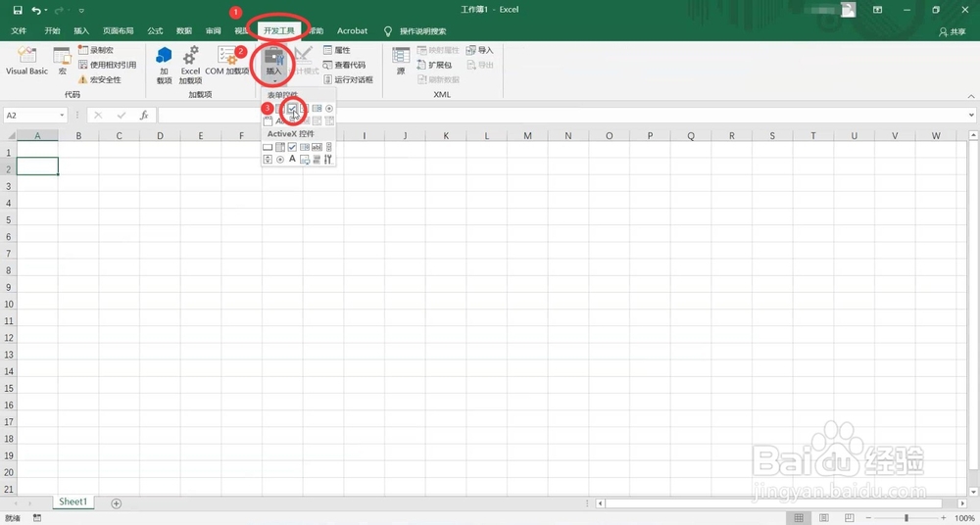Image resolution: width=980 pixels, height=525 pixels.
Task: Insert ActiveX command button
Action: point(268,147)
